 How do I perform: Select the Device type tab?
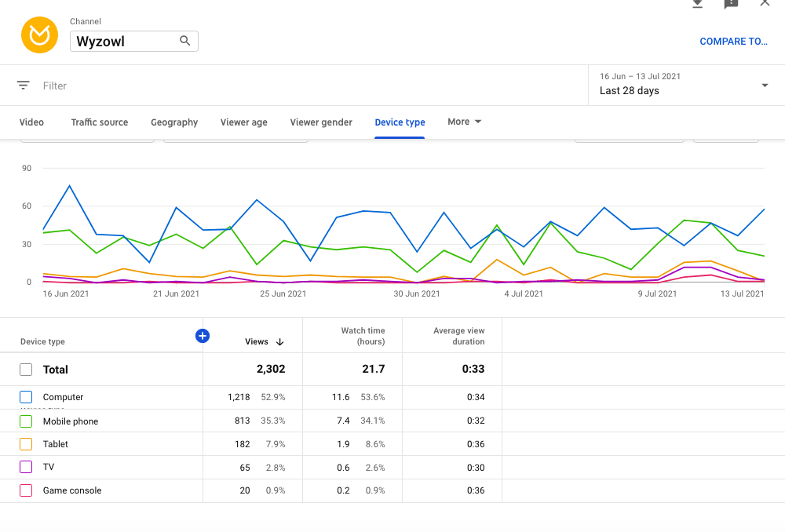coord(400,122)
